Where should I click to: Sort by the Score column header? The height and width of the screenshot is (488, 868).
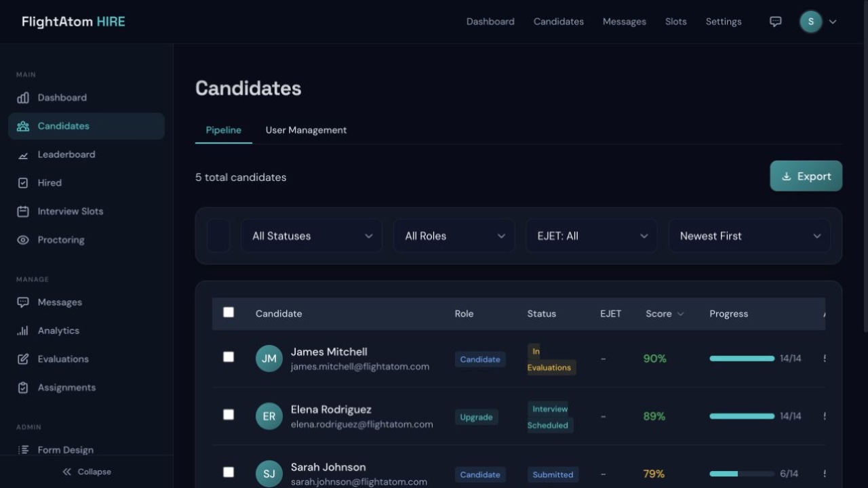click(665, 314)
